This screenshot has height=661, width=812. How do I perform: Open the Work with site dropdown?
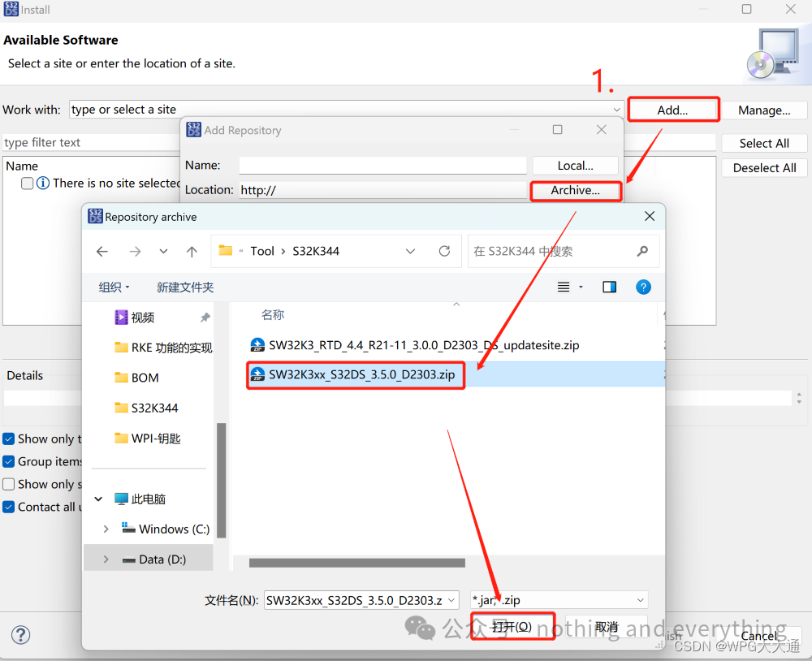(616, 110)
